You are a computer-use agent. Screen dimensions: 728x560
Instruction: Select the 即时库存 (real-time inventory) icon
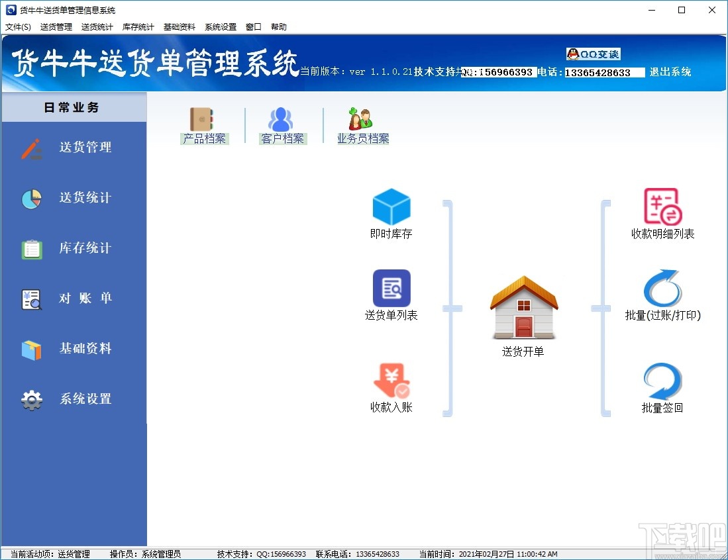coord(391,212)
